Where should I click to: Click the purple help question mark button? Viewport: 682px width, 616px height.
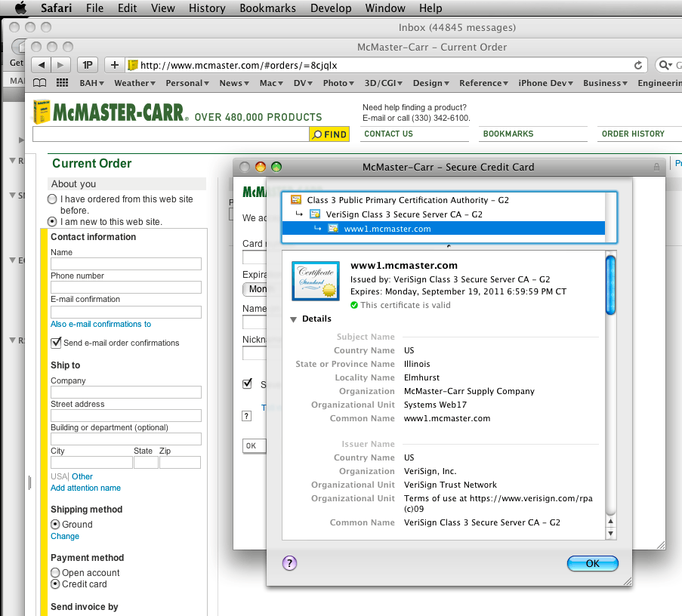tap(290, 563)
